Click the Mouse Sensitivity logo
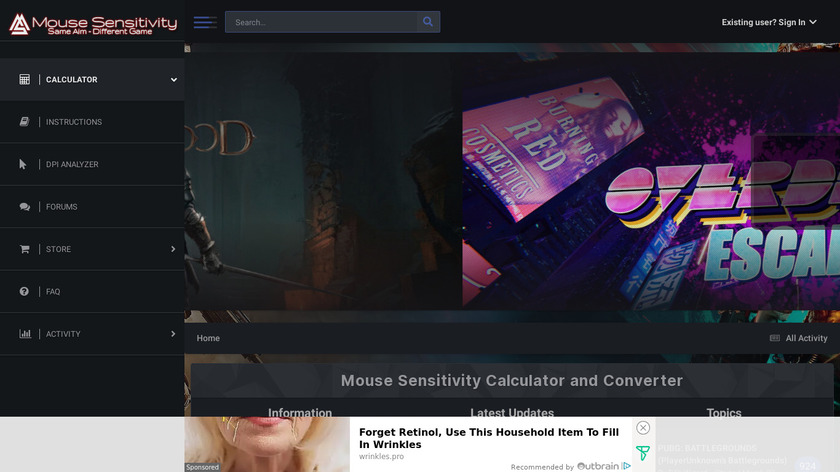Screen dimensions: 840x472 click(93, 24)
